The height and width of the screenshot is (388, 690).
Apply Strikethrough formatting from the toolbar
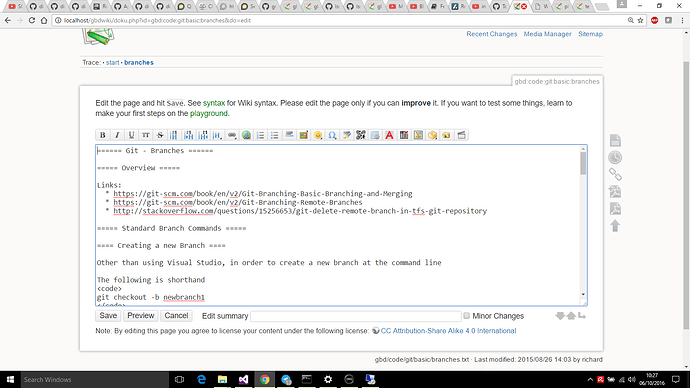pos(160,135)
